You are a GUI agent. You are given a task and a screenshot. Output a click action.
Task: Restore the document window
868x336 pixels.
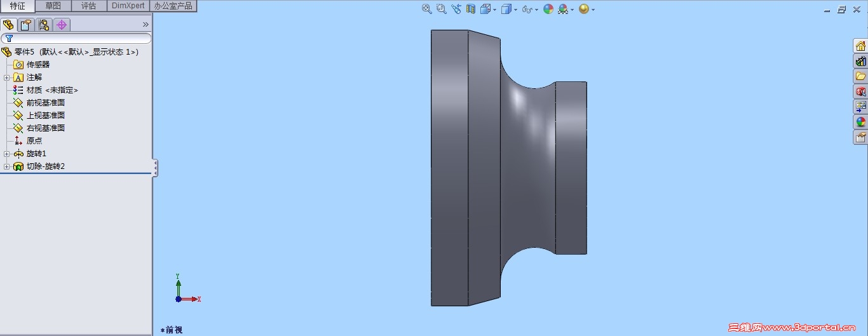pos(842,10)
